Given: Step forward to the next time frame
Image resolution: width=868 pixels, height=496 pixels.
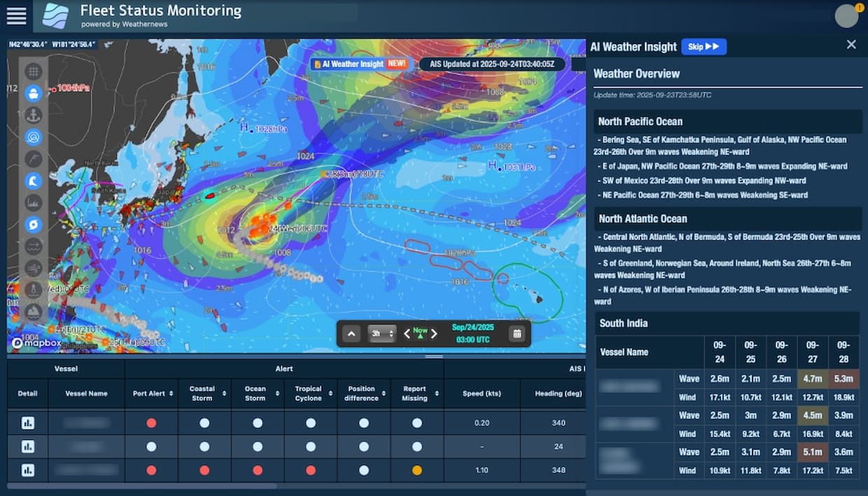Looking at the screenshot, I should [434, 333].
